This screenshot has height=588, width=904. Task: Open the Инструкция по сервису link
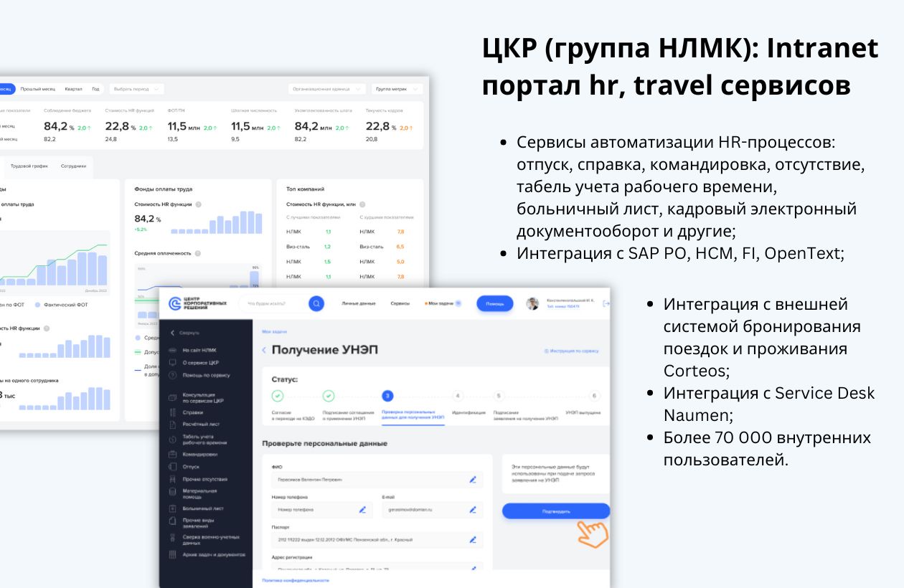(572, 351)
